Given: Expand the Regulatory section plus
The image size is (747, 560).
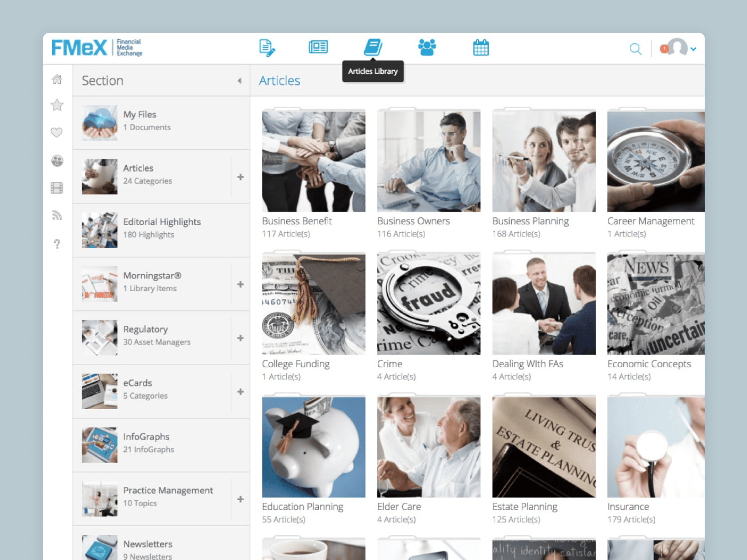Looking at the screenshot, I should 240,338.
